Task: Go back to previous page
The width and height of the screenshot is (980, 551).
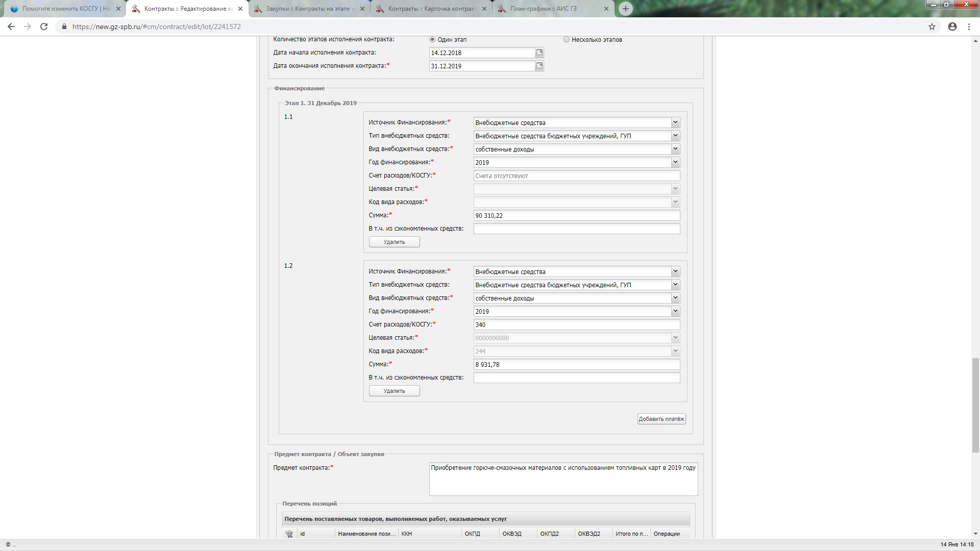Action: [11, 27]
